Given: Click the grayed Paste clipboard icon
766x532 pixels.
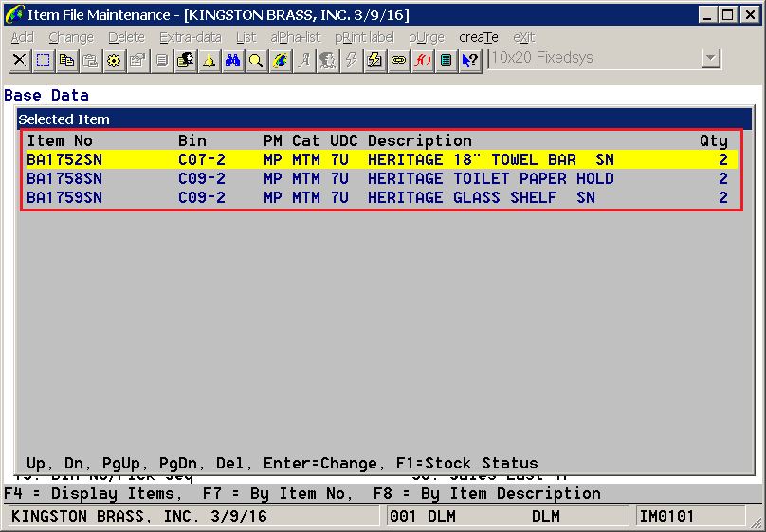Looking at the screenshot, I should (90, 60).
